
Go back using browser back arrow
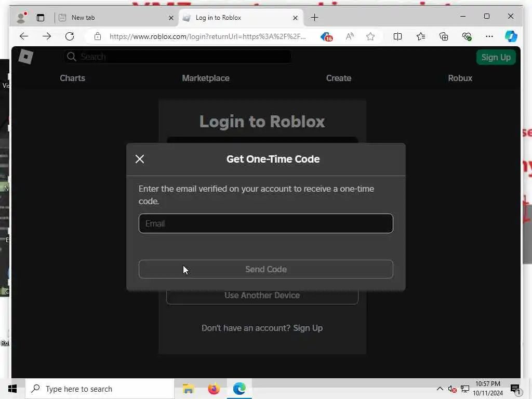[x=24, y=36]
